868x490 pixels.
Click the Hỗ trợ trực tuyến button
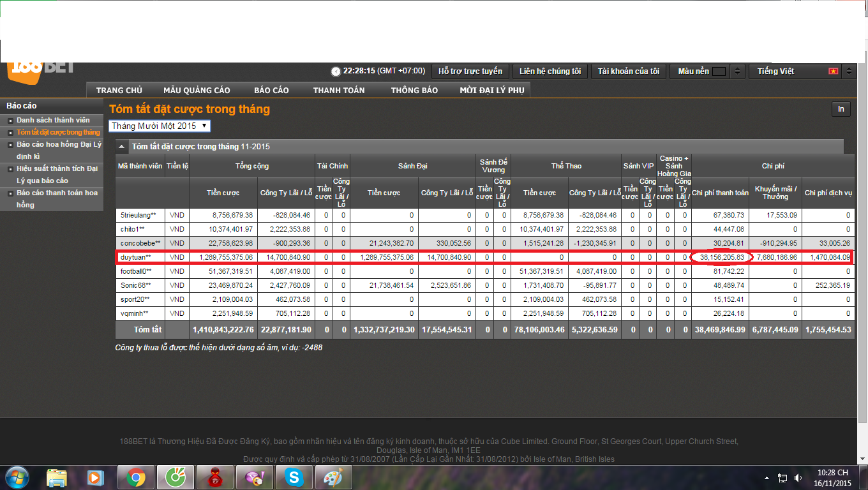(470, 71)
